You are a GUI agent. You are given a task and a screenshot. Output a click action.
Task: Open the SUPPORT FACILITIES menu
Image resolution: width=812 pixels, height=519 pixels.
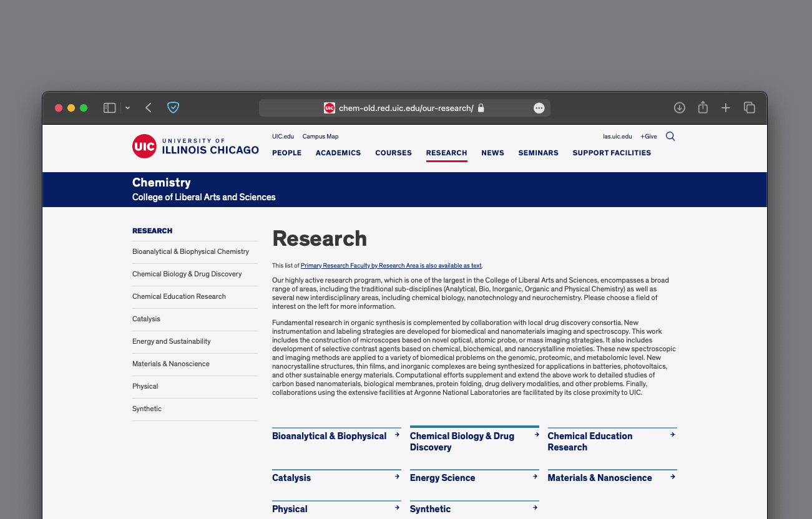(612, 153)
